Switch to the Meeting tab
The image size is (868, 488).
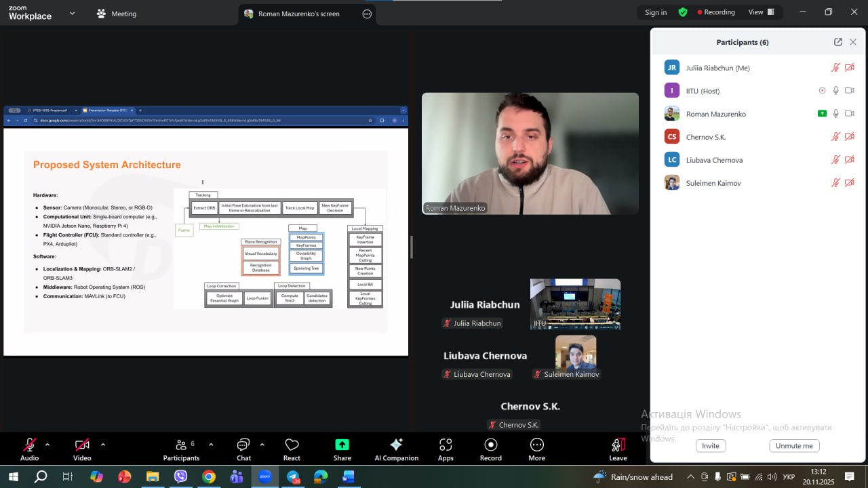pos(117,14)
